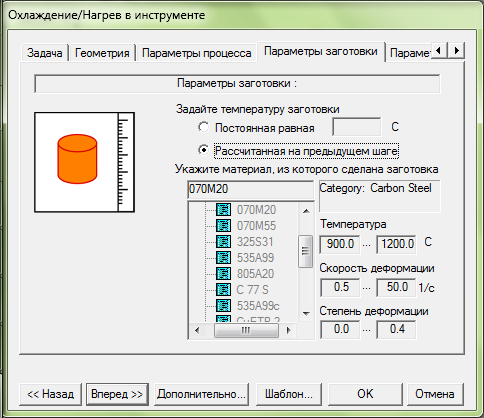The image size is (484, 418).
Task: Click the material list scroll-down arrow
Action: tap(306, 313)
